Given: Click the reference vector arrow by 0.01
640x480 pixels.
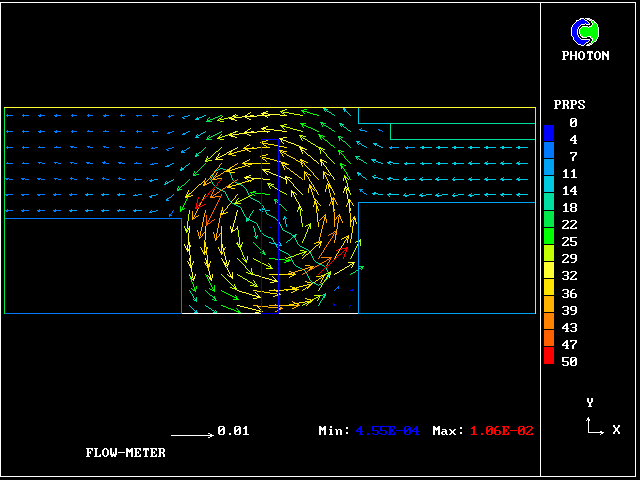Looking at the screenshot, I should (192, 434).
